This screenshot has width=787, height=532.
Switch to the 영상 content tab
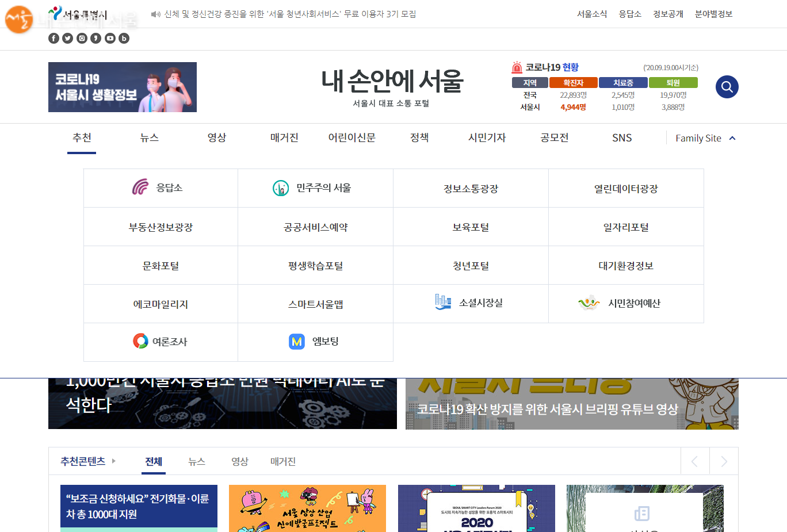click(239, 461)
